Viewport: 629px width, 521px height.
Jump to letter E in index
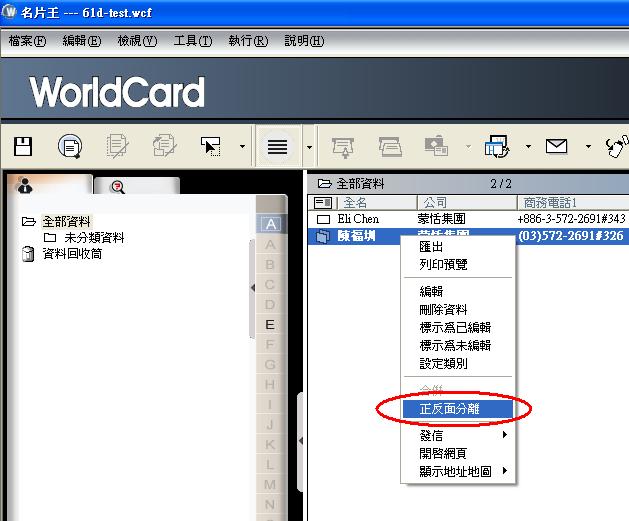point(270,324)
